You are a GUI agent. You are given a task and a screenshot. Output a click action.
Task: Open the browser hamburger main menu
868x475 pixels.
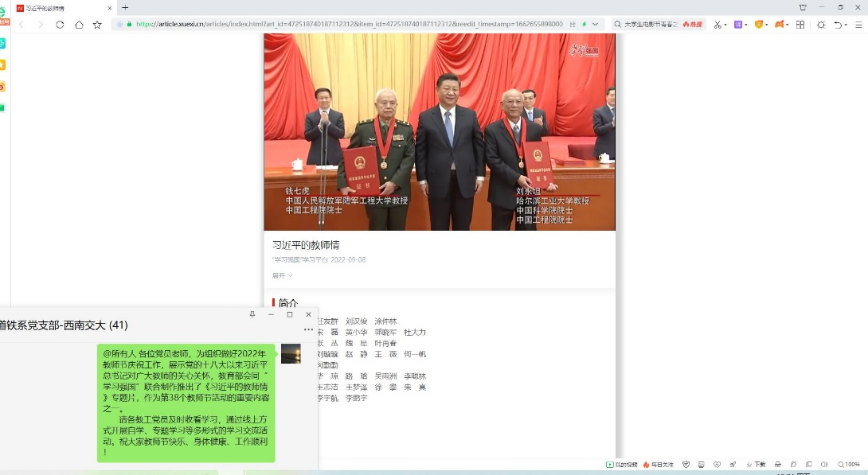click(x=858, y=25)
